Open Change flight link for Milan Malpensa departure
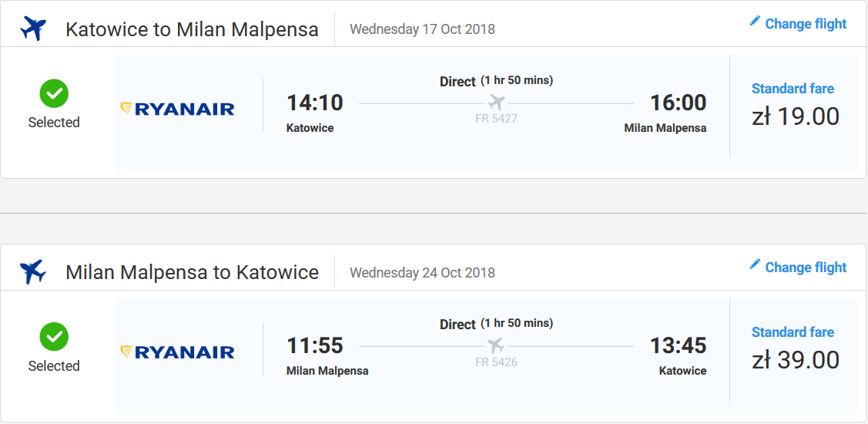Image resolution: width=868 pixels, height=424 pixels. [806, 268]
